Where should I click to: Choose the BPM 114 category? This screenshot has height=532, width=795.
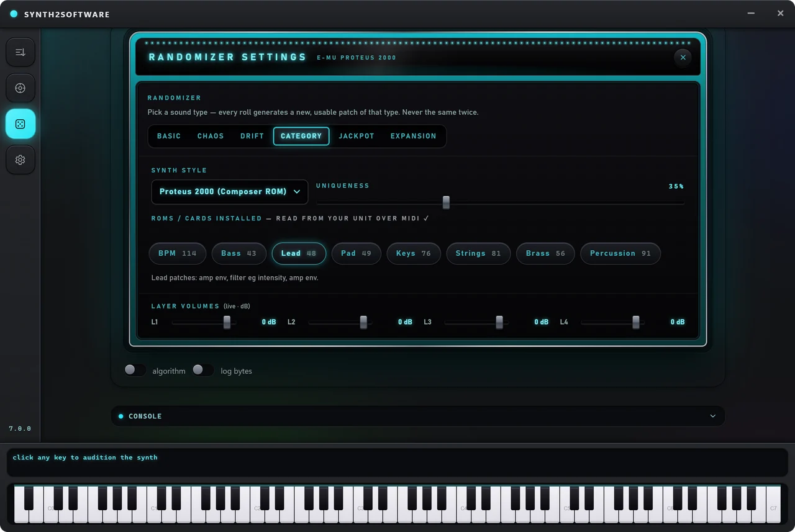[178, 253]
